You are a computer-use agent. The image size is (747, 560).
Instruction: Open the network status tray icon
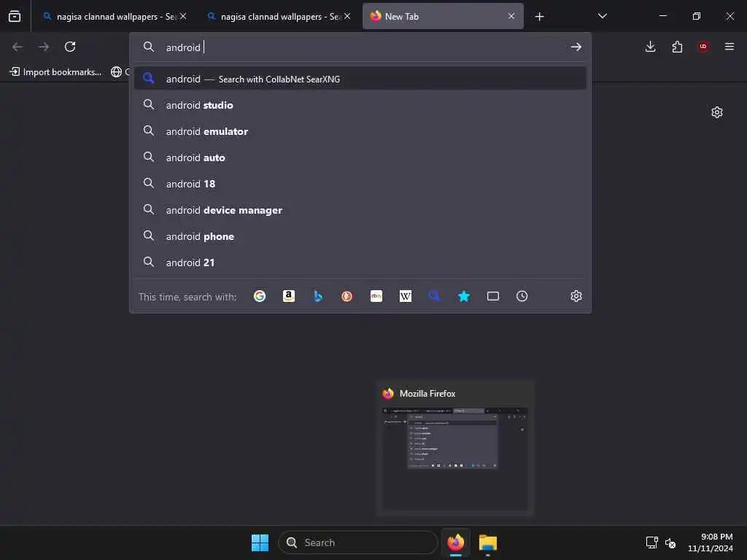tap(651, 542)
